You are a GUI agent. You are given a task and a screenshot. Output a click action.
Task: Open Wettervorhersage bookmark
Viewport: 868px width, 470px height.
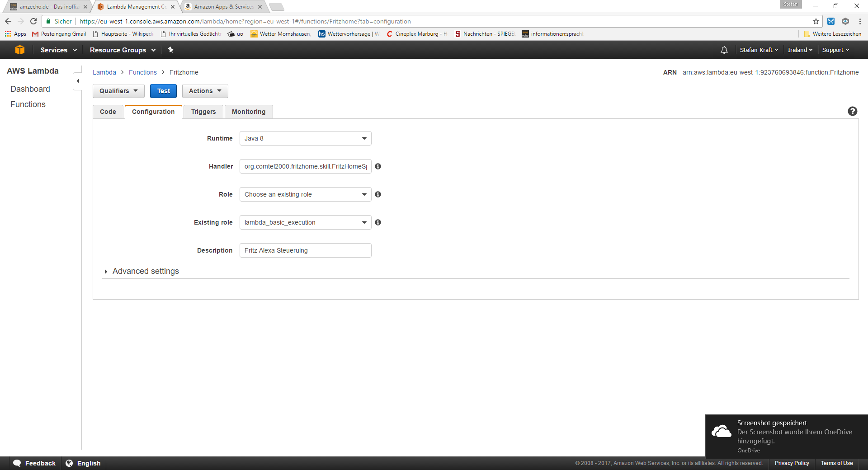[x=349, y=34]
